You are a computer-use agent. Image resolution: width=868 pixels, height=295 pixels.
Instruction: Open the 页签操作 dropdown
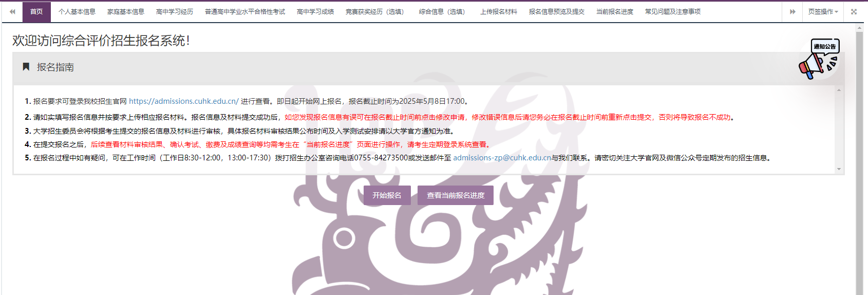(823, 12)
